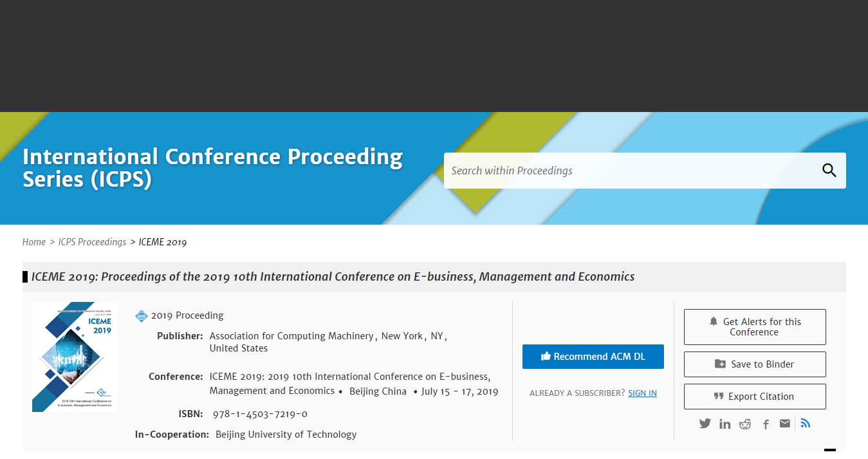The width and height of the screenshot is (868, 459).
Task: Share by email envelope icon
Action: click(785, 424)
